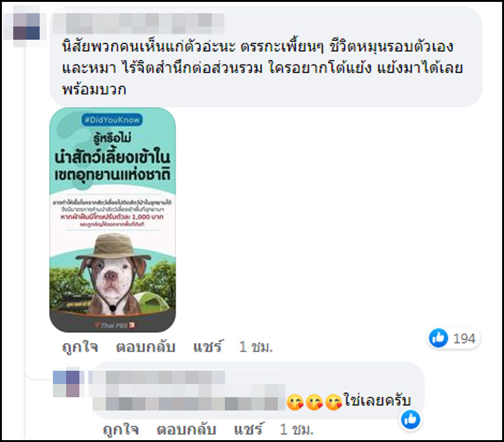Image resolution: width=504 pixels, height=442 pixels.
Task: Reply to the ใช่เลยครับ comment
Action: tap(186, 429)
